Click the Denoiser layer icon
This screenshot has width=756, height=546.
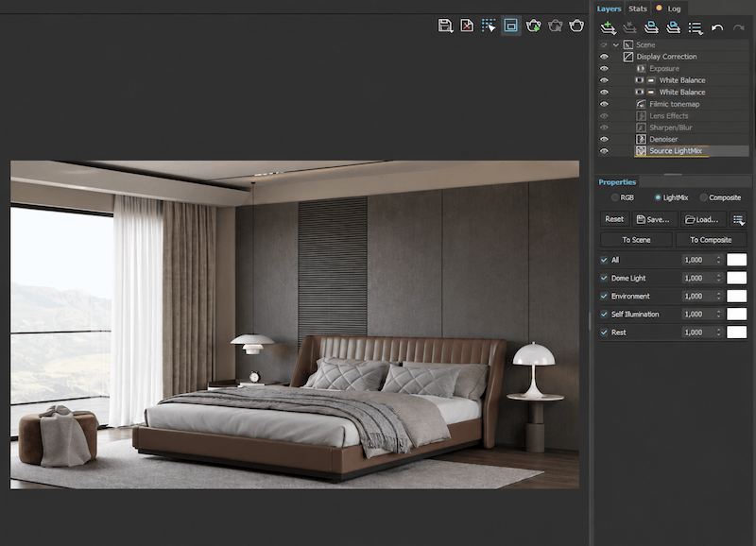[641, 139]
